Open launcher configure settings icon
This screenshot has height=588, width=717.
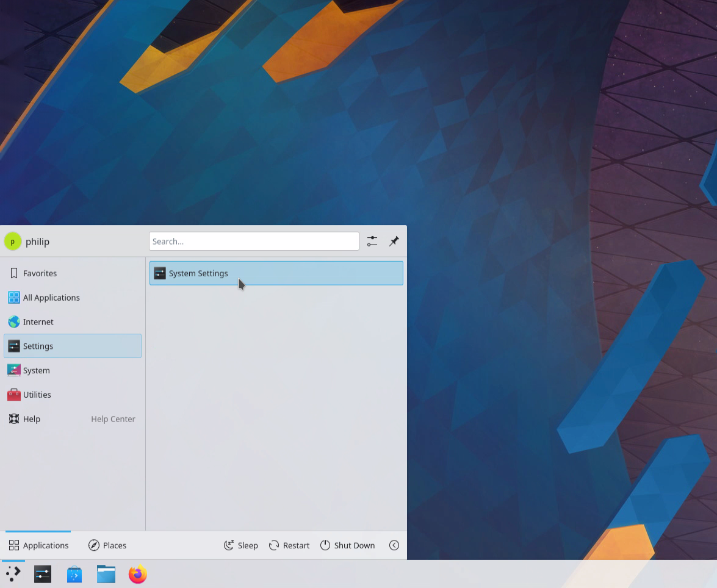pos(372,242)
